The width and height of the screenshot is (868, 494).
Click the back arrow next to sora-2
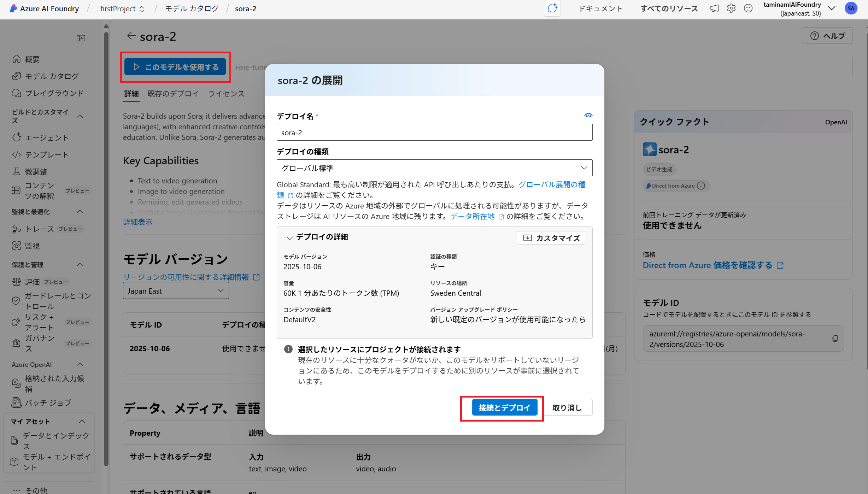(131, 36)
